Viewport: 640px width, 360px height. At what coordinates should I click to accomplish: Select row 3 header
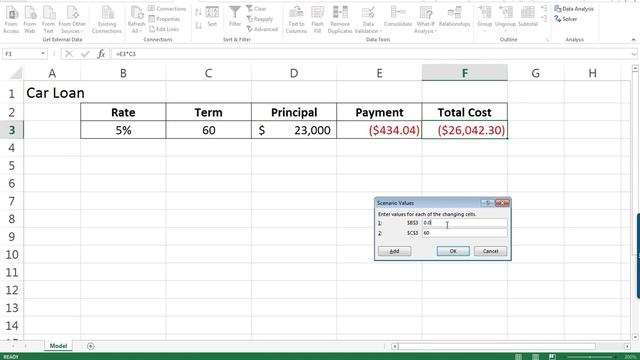(11, 130)
